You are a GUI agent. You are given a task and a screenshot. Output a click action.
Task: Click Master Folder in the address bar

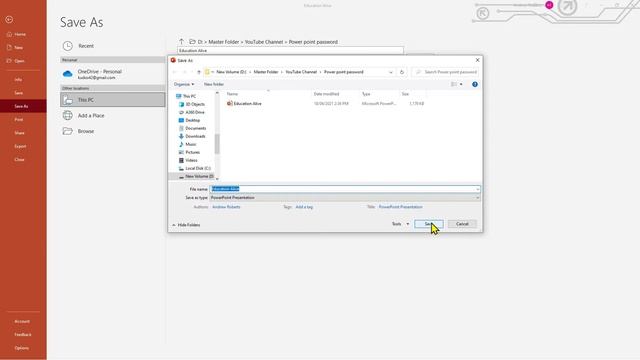point(266,72)
